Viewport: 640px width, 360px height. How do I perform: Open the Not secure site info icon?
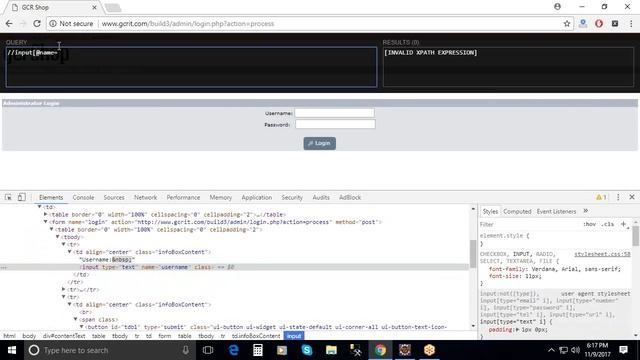(x=53, y=24)
